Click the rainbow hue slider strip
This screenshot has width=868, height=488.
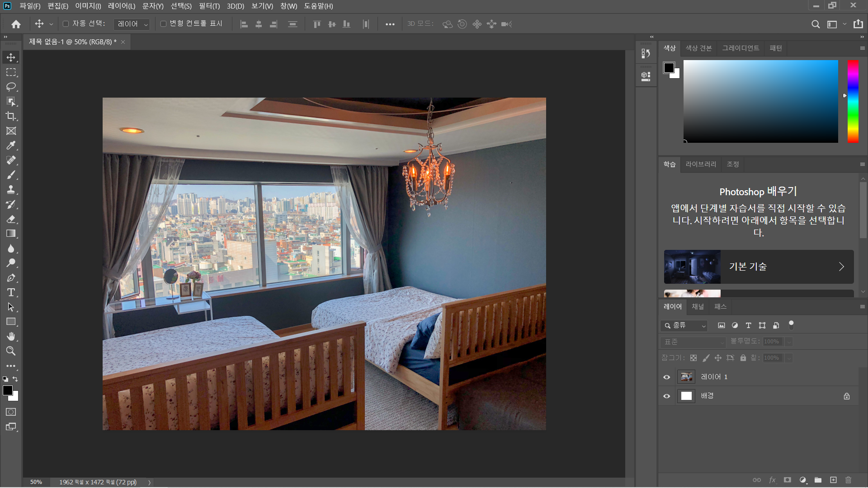(x=853, y=101)
